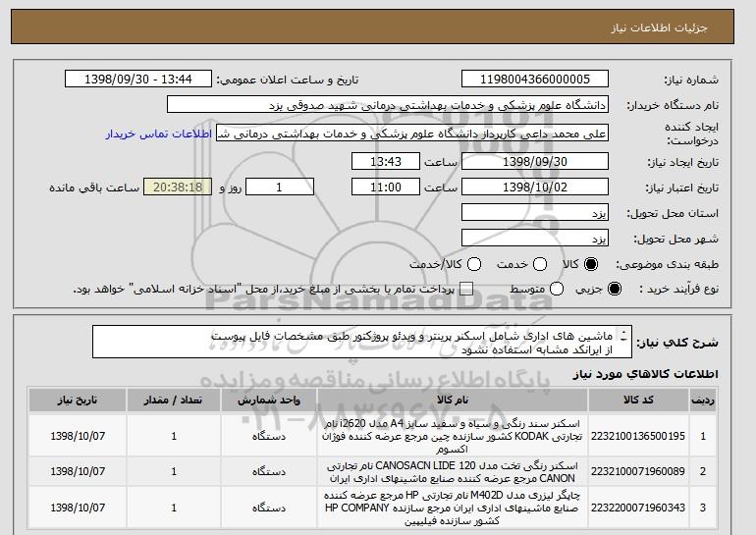Click the remaining days field showing 1
This screenshot has height=535, width=756.
280,187
